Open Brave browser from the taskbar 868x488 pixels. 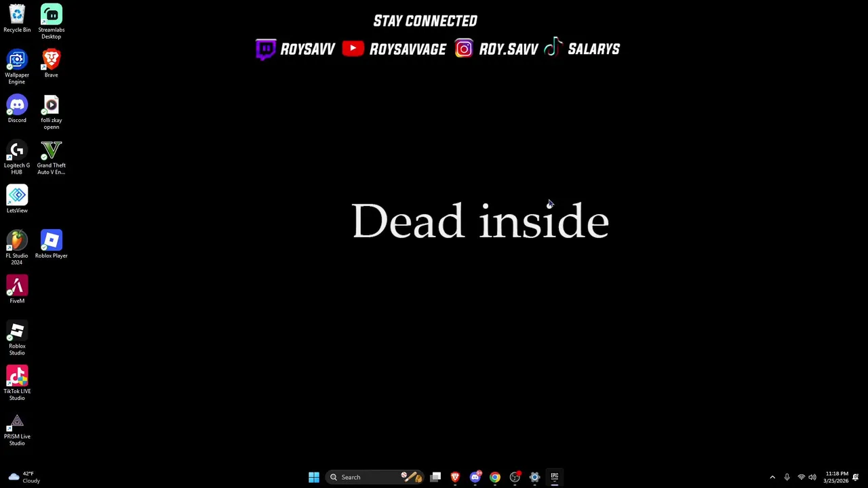click(455, 477)
